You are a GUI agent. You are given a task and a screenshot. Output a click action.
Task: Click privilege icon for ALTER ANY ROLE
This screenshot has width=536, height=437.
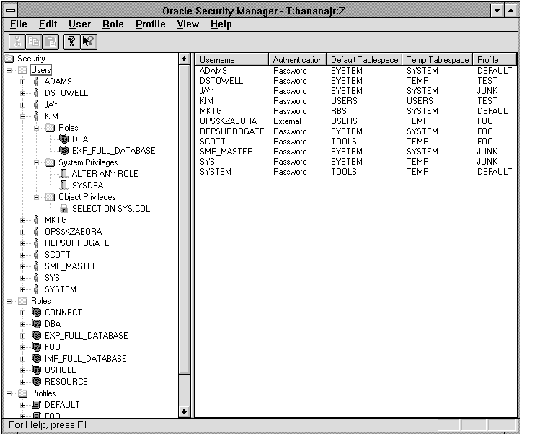click(64, 174)
